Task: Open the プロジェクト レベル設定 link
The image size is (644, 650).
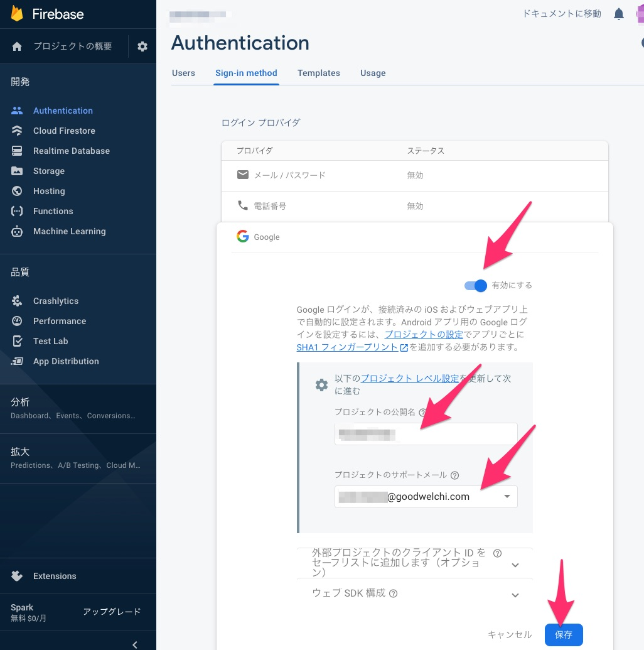Action: (410, 379)
